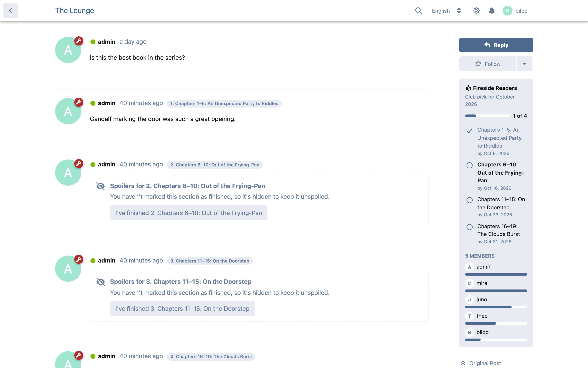Click juno's avatar in the members list
The image size is (588, 368).
469,300
